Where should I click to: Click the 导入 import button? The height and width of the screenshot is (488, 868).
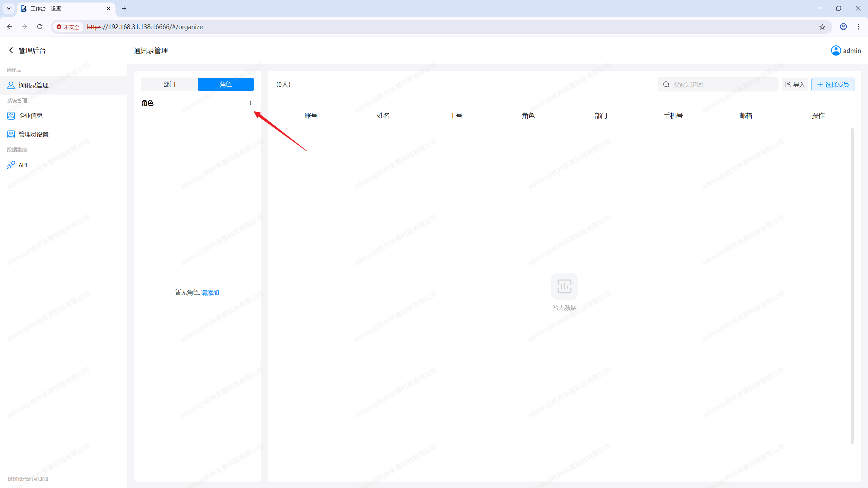[x=795, y=84]
